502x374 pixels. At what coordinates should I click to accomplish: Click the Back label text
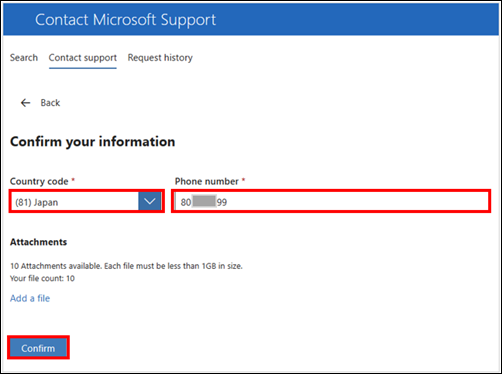coord(50,103)
